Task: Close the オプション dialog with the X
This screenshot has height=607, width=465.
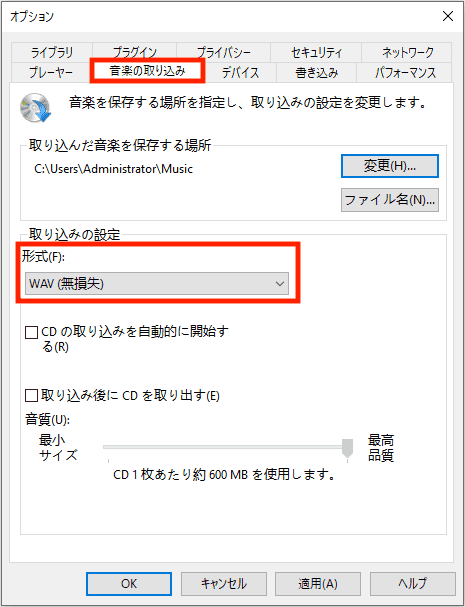Action: [448, 16]
